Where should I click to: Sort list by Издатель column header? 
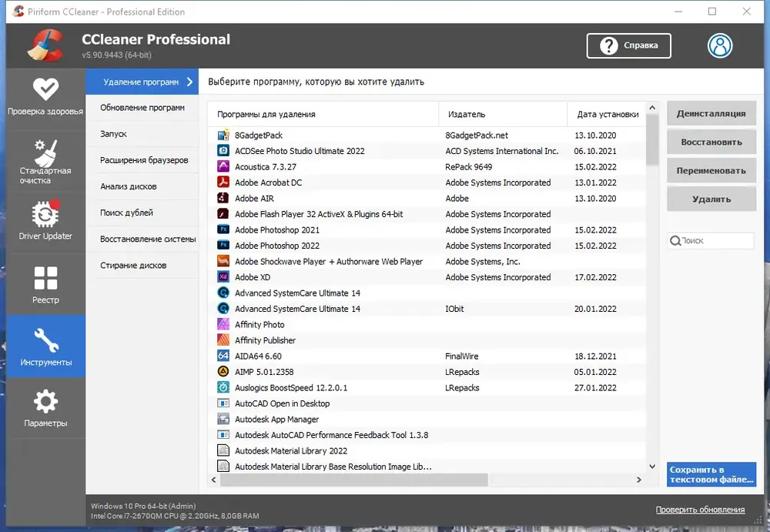pyautogui.click(x=466, y=114)
